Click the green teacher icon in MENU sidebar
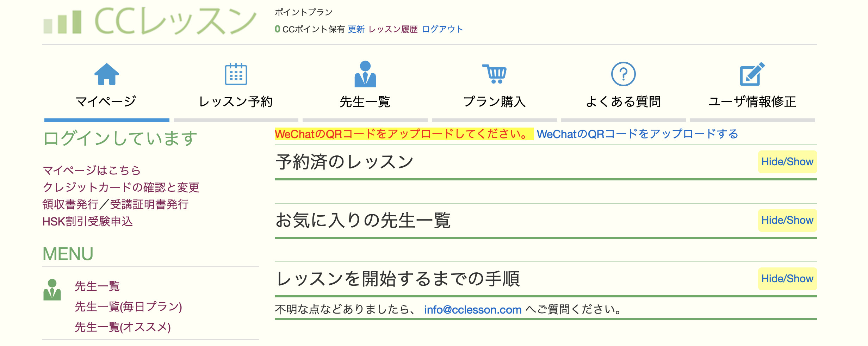 [52, 290]
